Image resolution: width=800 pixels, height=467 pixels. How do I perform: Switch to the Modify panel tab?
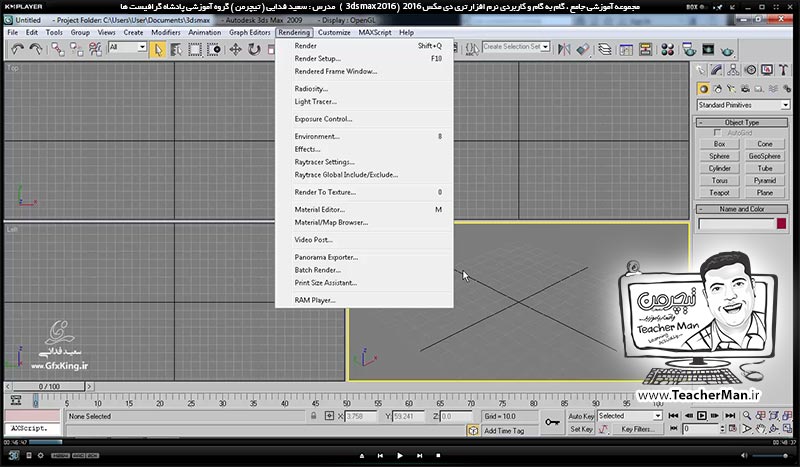(717, 70)
